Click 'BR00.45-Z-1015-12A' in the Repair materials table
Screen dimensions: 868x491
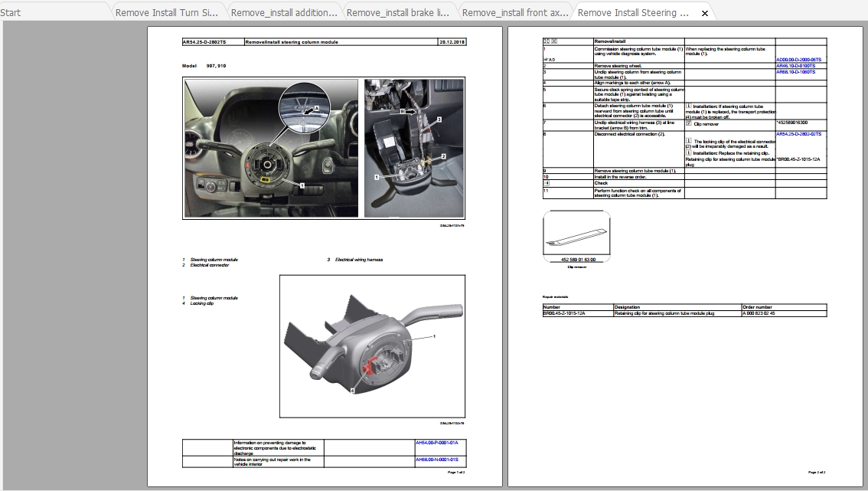coord(564,313)
